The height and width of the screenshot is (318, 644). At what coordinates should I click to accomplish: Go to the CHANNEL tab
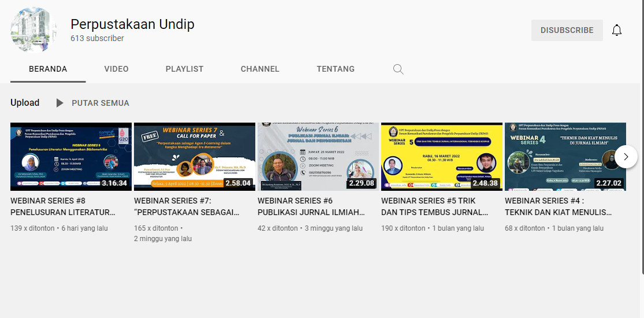(x=260, y=69)
